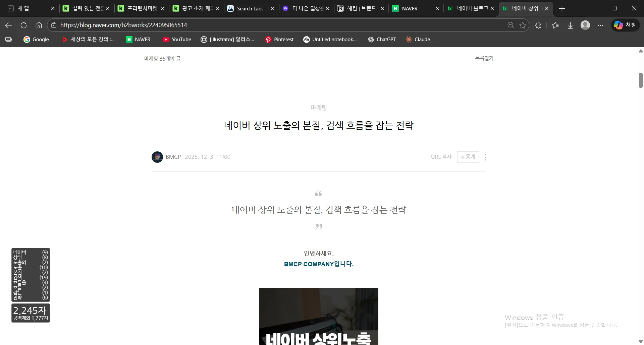644x345 pixels.
Task: Launch Copilot via the 채팅 button
Action: point(626,25)
